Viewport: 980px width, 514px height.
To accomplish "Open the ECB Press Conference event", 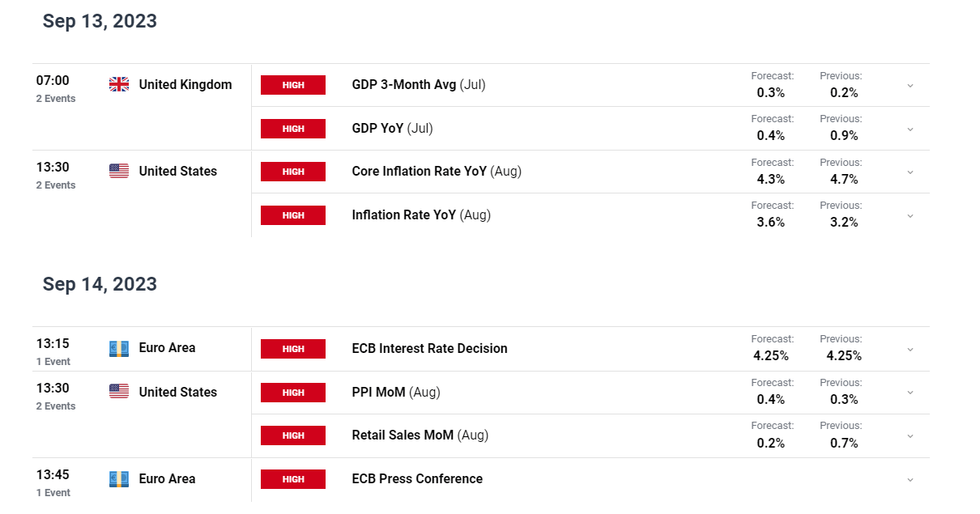I will coord(417,478).
